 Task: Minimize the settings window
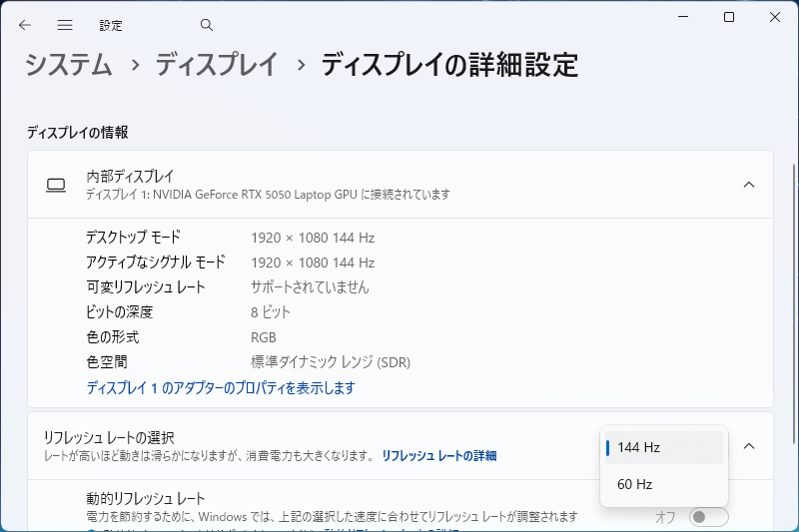(x=683, y=17)
